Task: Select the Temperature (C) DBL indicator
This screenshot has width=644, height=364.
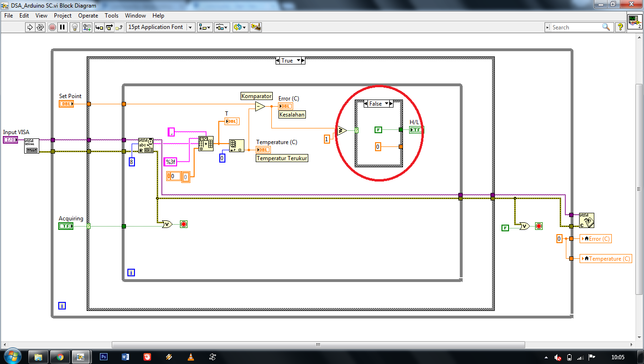Action: pos(263,150)
